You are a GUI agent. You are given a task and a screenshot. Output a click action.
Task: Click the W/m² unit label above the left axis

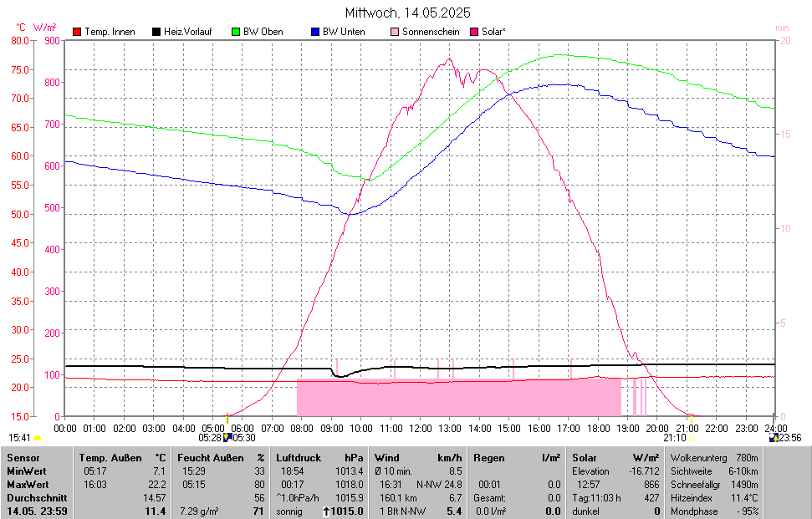[45, 27]
